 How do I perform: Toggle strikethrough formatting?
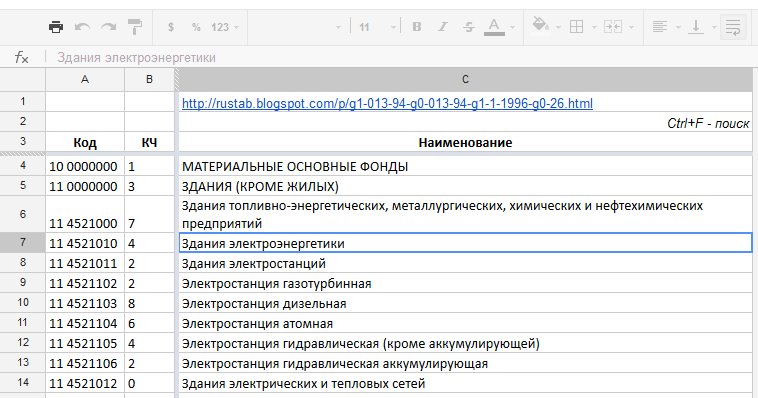468,27
